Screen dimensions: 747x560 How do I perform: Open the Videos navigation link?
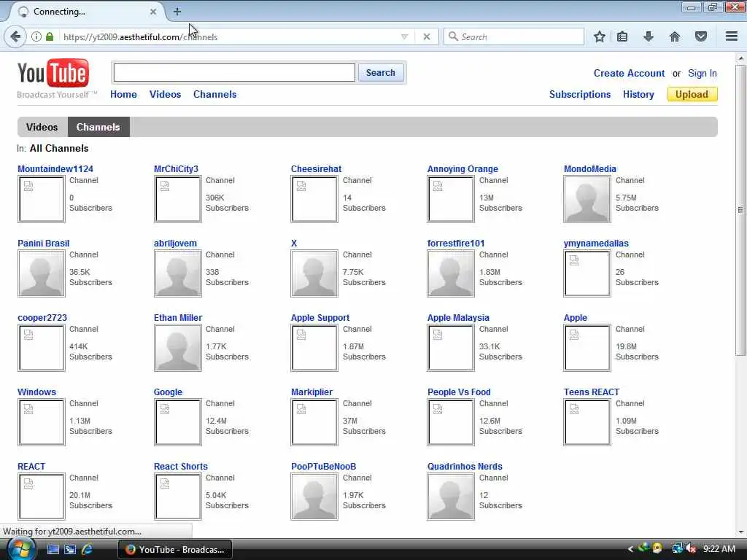pos(166,94)
